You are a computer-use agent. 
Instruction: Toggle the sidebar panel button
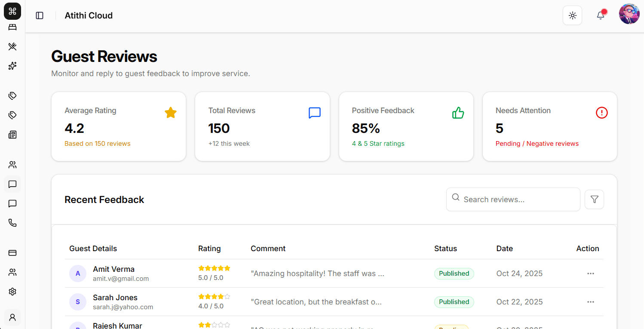coord(40,15)
